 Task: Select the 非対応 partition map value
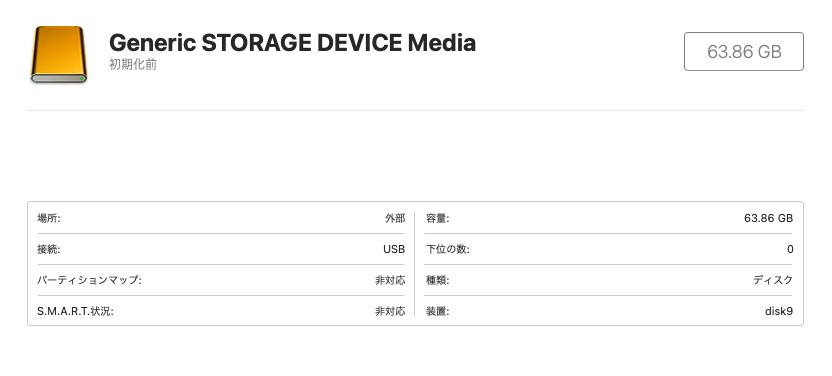tap(390, 281)
